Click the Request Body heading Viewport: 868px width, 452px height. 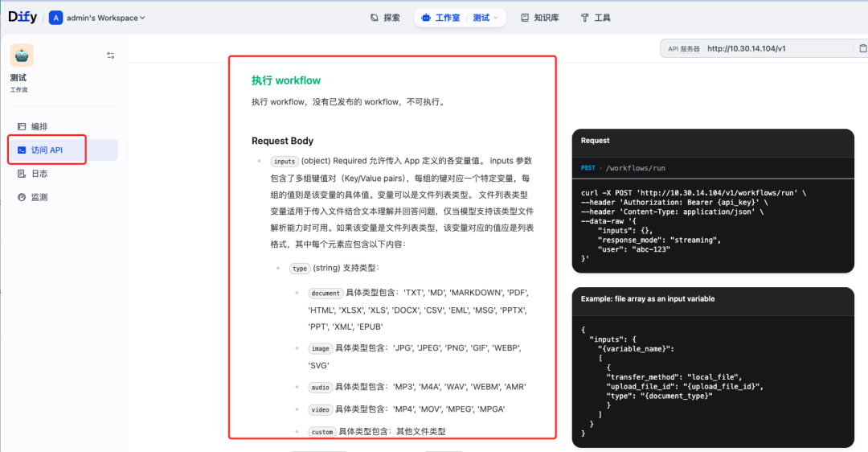click(x=282, y=141)
